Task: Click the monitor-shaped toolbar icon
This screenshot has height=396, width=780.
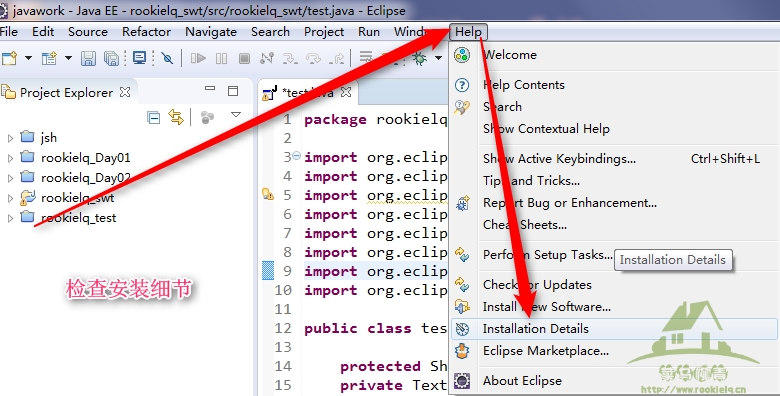Action: click(x=139, y=58)
